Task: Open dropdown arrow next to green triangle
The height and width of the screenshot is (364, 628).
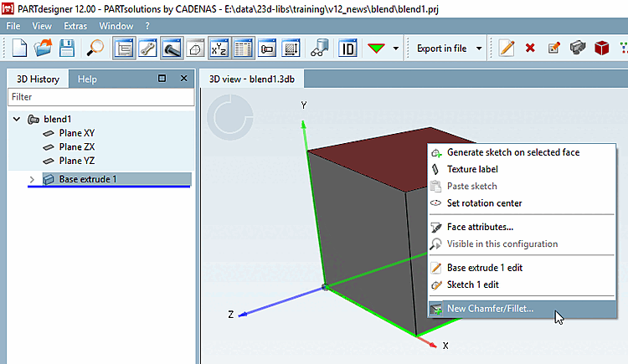Action: coord(396,49)
